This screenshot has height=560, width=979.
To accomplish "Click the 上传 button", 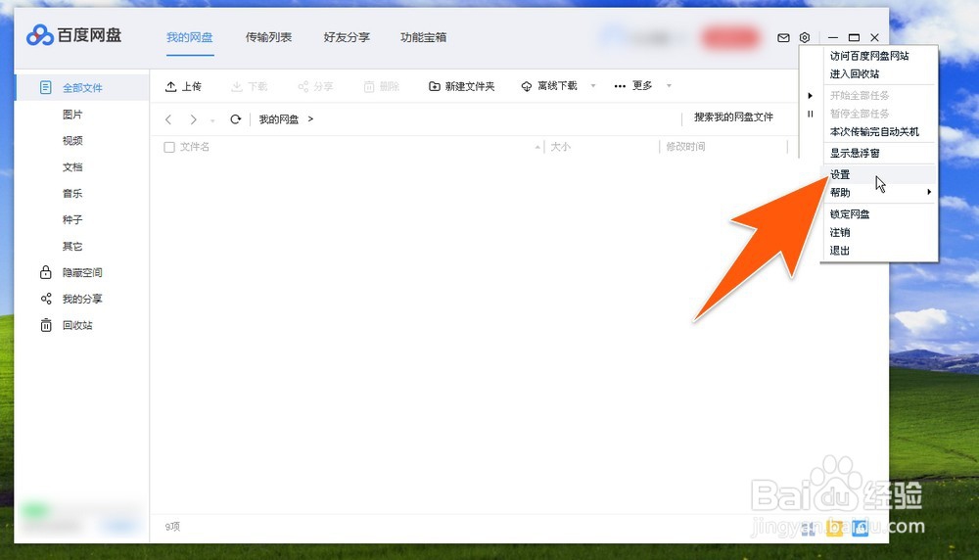I will point(183,86).
